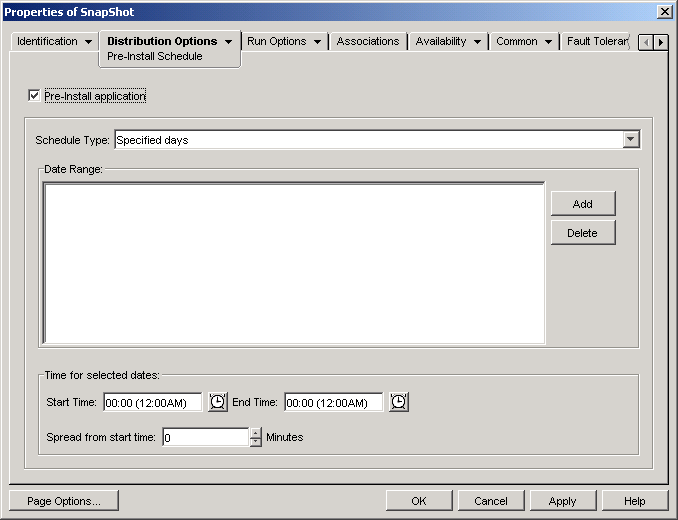Open the Run Options dropdown arrow
The width and height of the screenshot is (678, 520).
coord(317,42)
